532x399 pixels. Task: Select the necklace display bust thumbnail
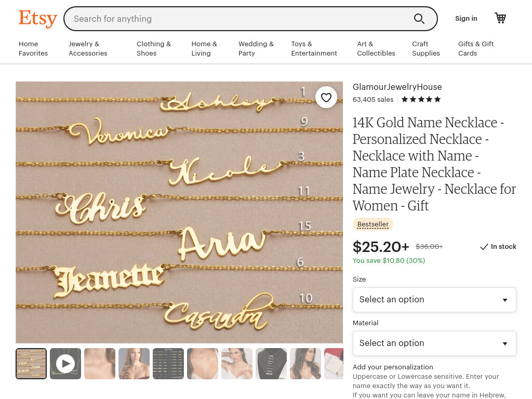coord(271,364)
